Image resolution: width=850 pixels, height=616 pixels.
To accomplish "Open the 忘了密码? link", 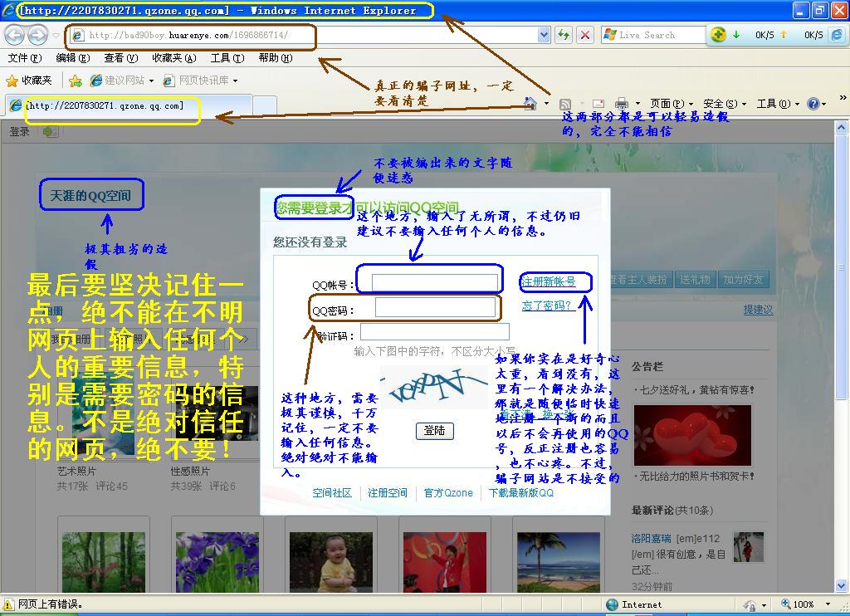I will coord(546,306).
